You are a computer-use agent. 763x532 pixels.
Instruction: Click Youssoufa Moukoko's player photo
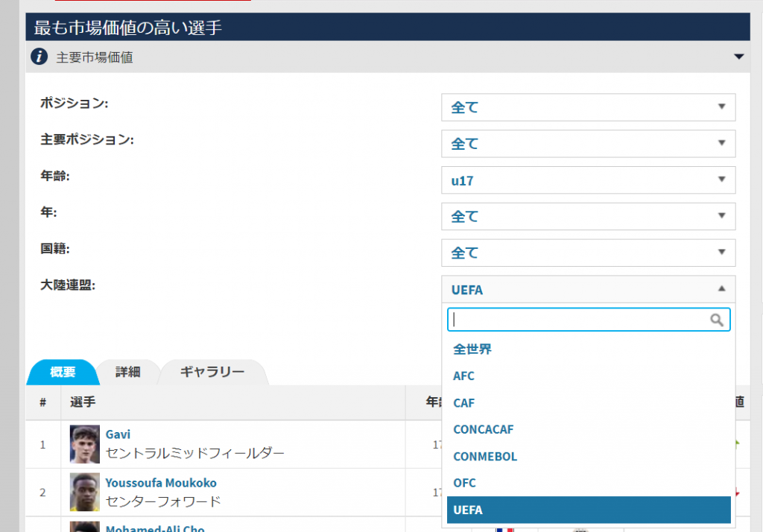pos(84,492)
